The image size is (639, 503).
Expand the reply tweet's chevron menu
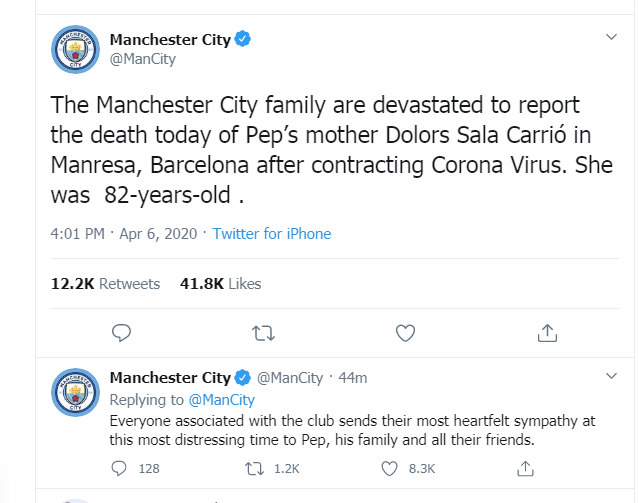click(x=611, y=376)
